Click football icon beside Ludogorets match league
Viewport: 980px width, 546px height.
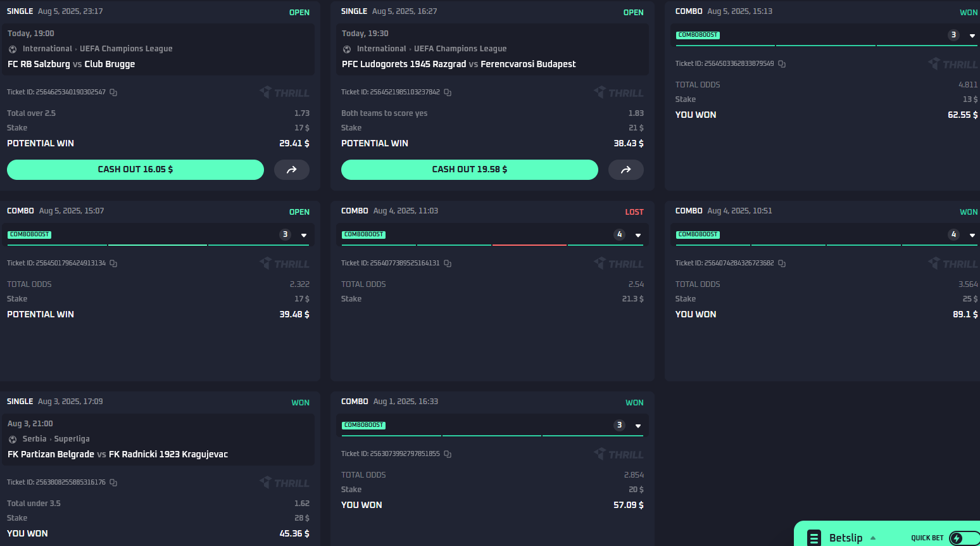click(347, 49)
